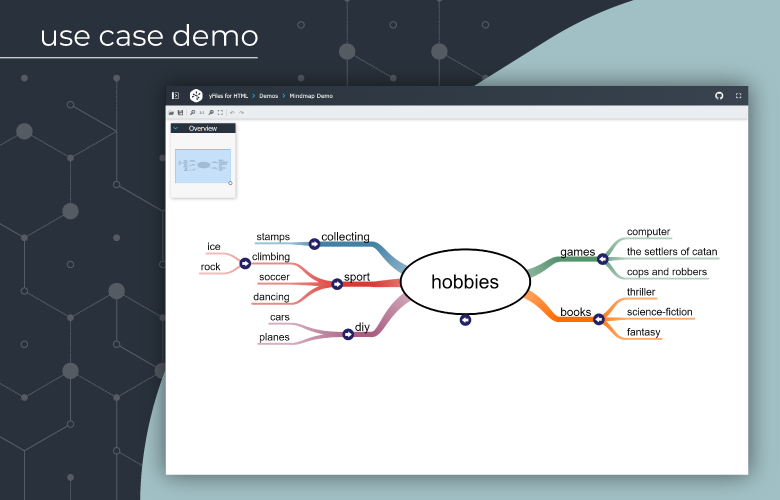
Task: Enter fullscreen mode via header icon
Action: pyautogui.click(x=738, y=96)
